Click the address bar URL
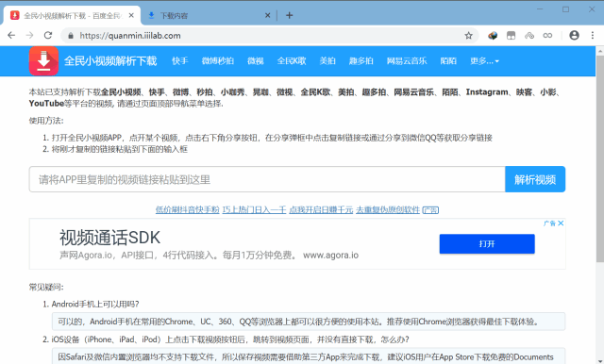Image resolution: width=604 pixels, height=364 pixels. [130, 36]
